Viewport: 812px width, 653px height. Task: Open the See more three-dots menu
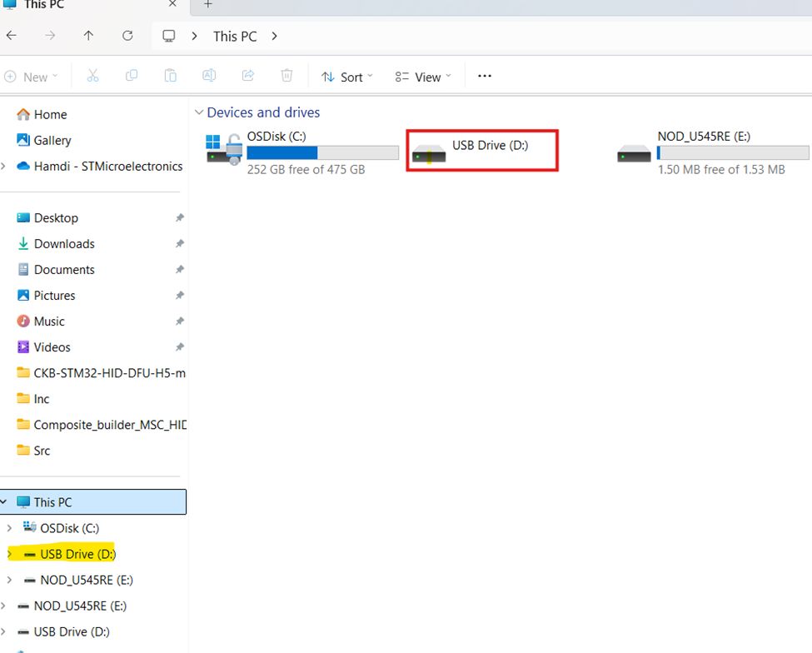tap(485, 76)
